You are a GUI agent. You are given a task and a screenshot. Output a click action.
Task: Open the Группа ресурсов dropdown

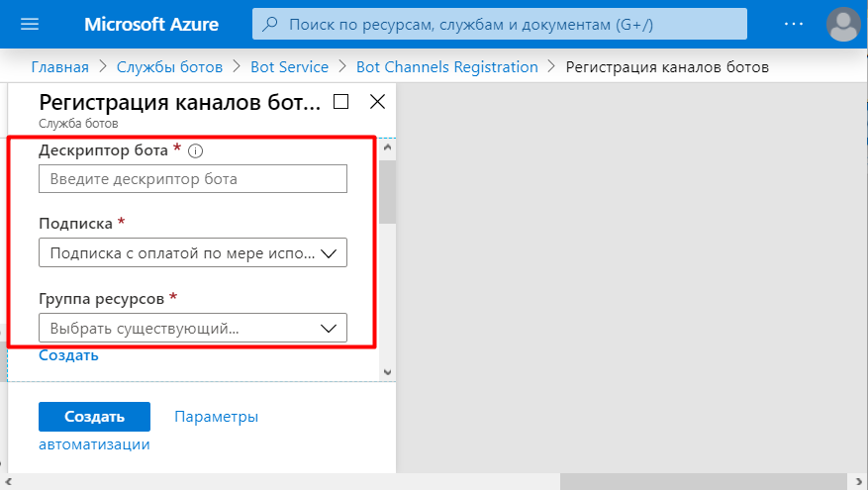tap(193, 328)
